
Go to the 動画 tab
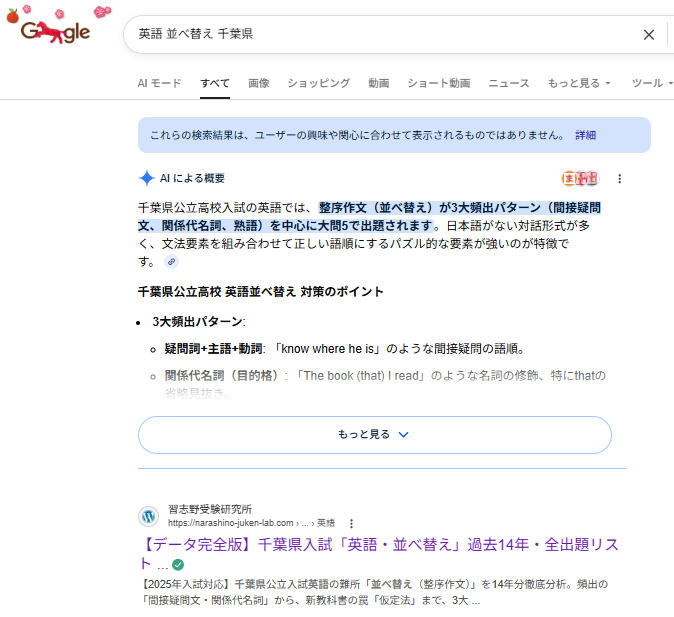point(378,83)
